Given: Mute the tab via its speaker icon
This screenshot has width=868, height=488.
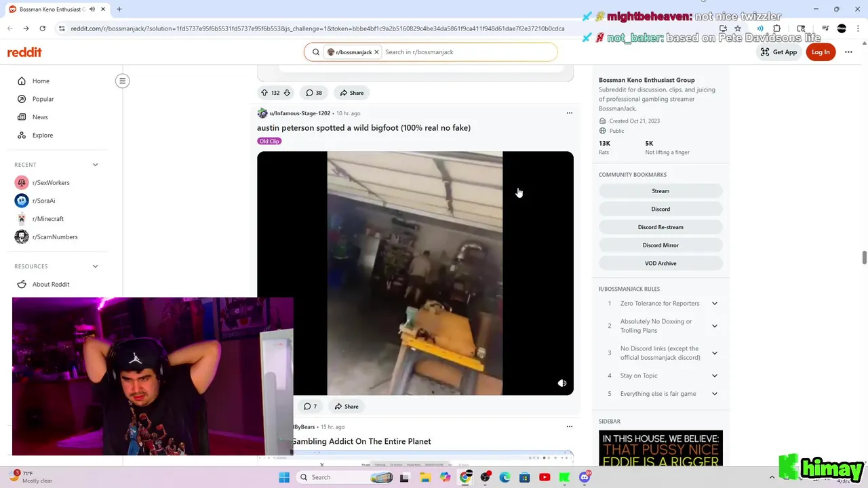Looking at the screenshot, I should [x=92, y=9].
